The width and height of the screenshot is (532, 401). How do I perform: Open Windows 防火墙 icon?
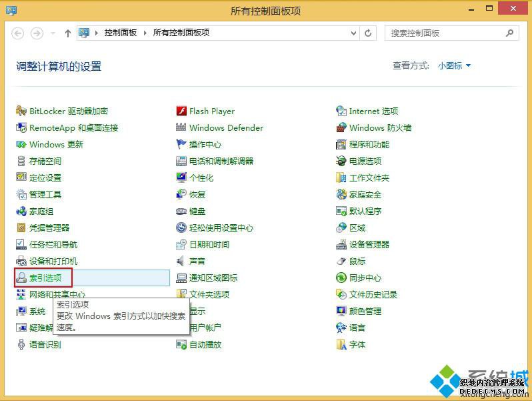click(x=341, y=127)
